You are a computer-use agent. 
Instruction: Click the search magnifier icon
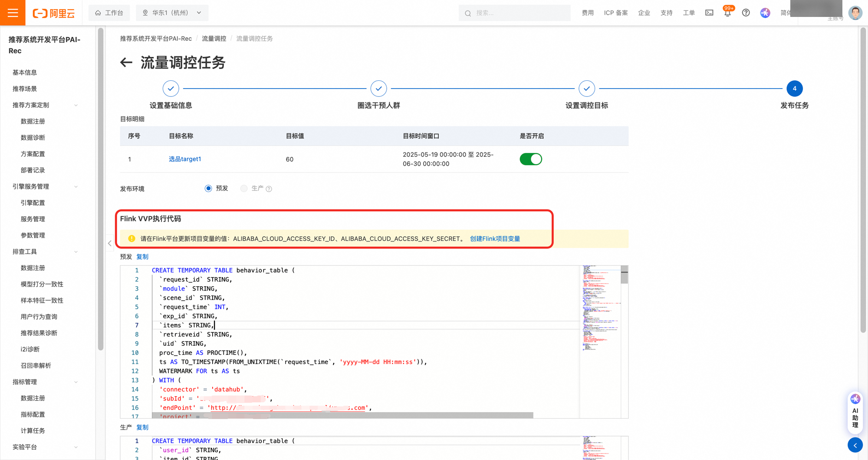point(468,13)
